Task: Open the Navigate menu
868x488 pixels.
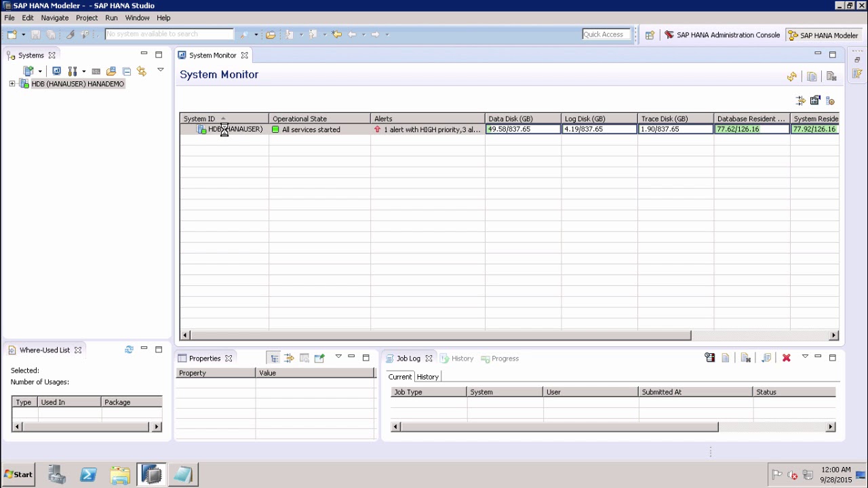Action: [54, 18]
